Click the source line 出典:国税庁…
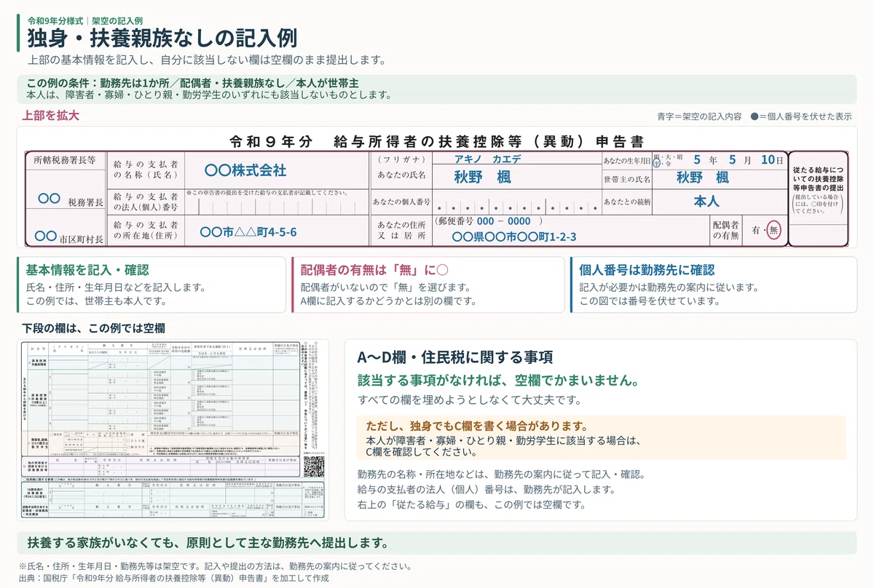The image size is (874, 588). tap(173, 578)
